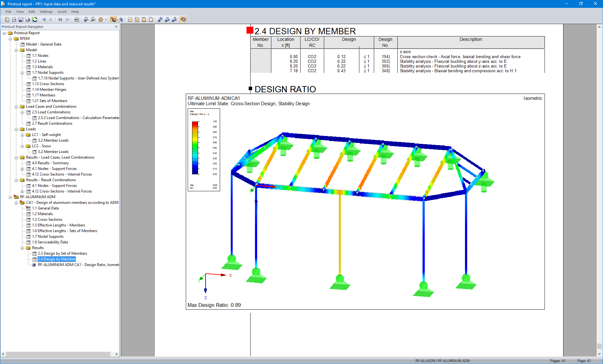Open the File menu
603x364 pixels.
coord(8,12)
